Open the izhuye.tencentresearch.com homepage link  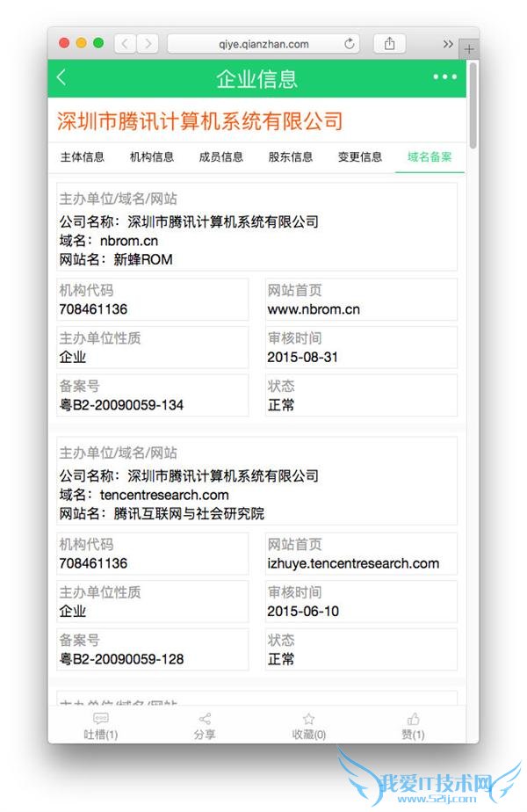pos(353,563)
